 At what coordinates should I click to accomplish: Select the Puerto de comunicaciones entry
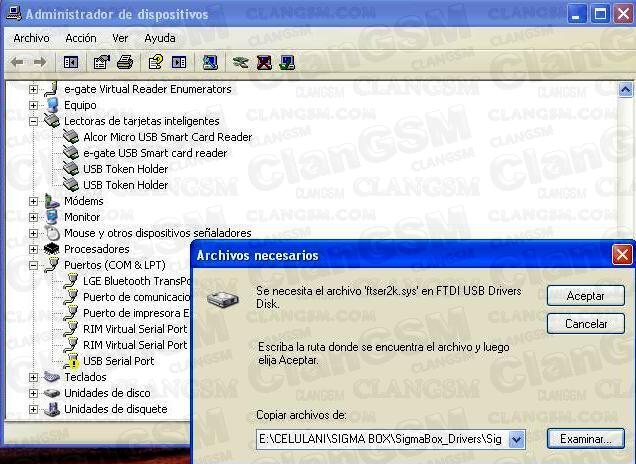(x=136, y=297)
